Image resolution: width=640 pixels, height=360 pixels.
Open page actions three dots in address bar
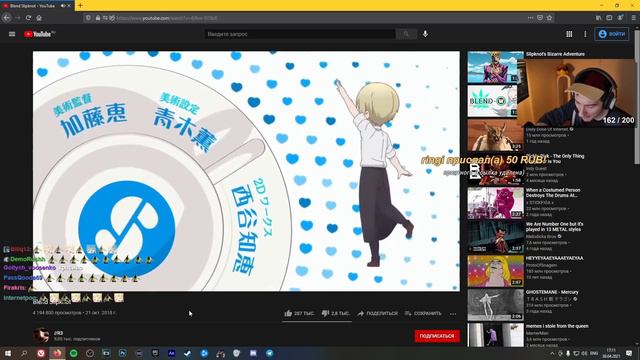(x=530, y=18)
